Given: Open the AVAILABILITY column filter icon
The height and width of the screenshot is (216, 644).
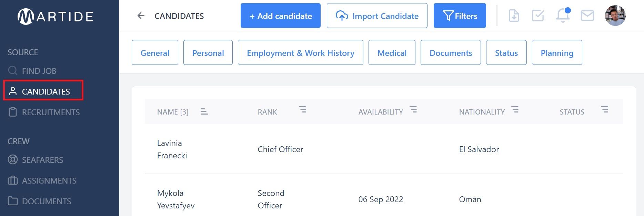Looking at the screenshot, I should pyautogui.click(x=413, y=110).
